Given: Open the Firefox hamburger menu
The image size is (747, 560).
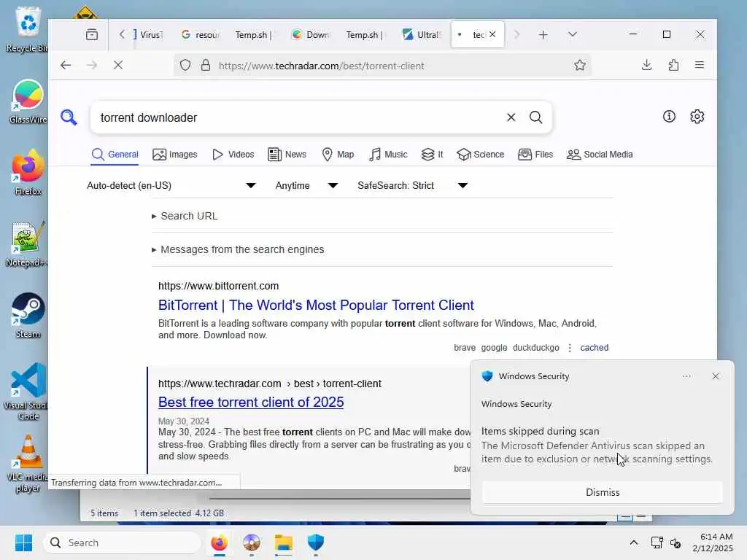Looking at the screenshot, I should (x=700, y=65).
